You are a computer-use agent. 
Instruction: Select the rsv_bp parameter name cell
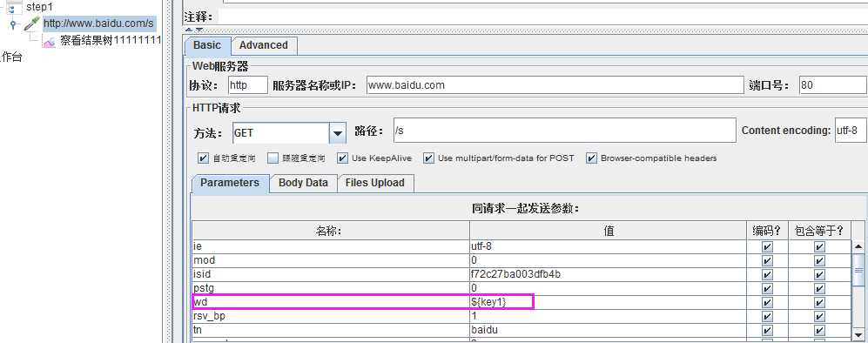click(331, 316)
